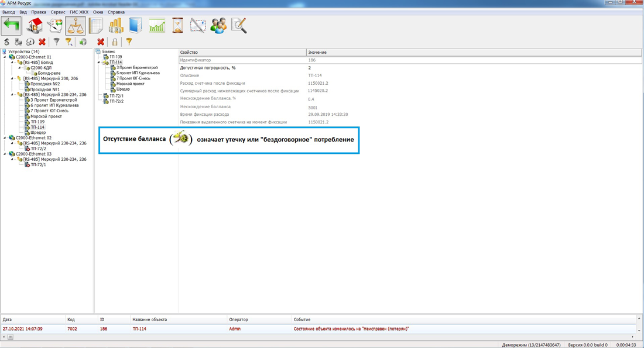
Task: Select the balance scales toolbar icon
Action: (76, 26)
